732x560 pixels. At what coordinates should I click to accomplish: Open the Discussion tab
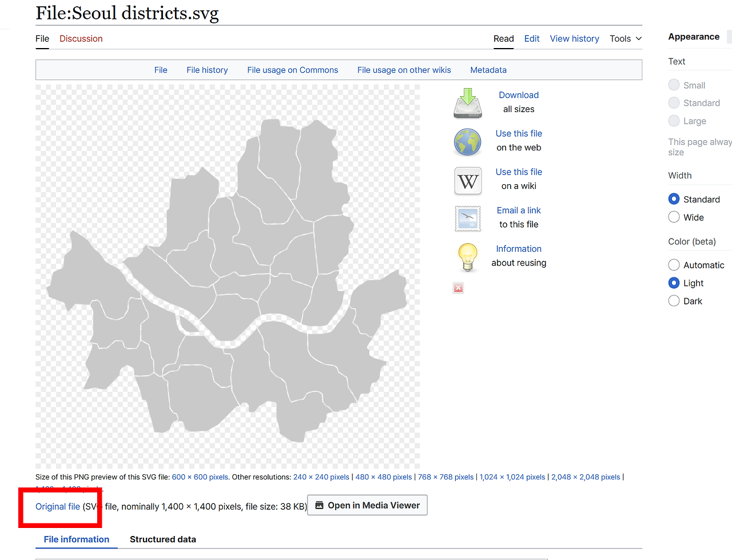tap(81, 38)
